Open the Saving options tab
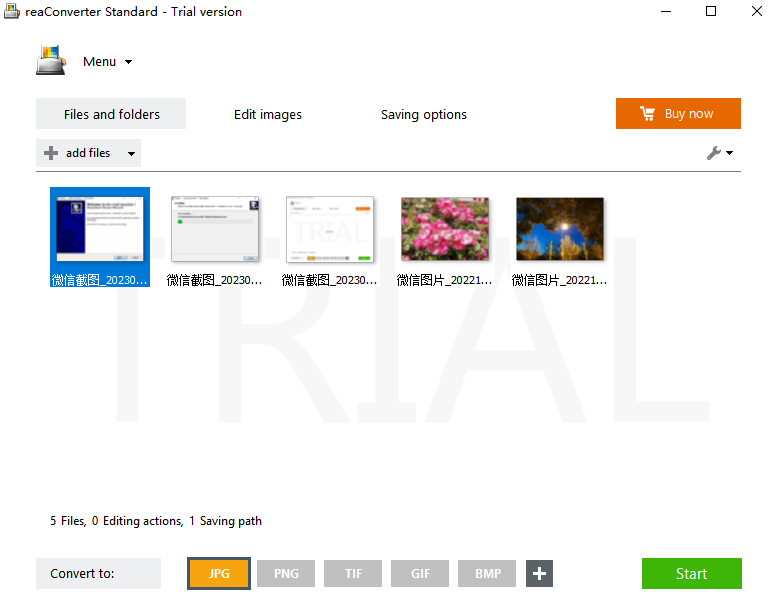775x603 pixels. click(x=424, y=115)
